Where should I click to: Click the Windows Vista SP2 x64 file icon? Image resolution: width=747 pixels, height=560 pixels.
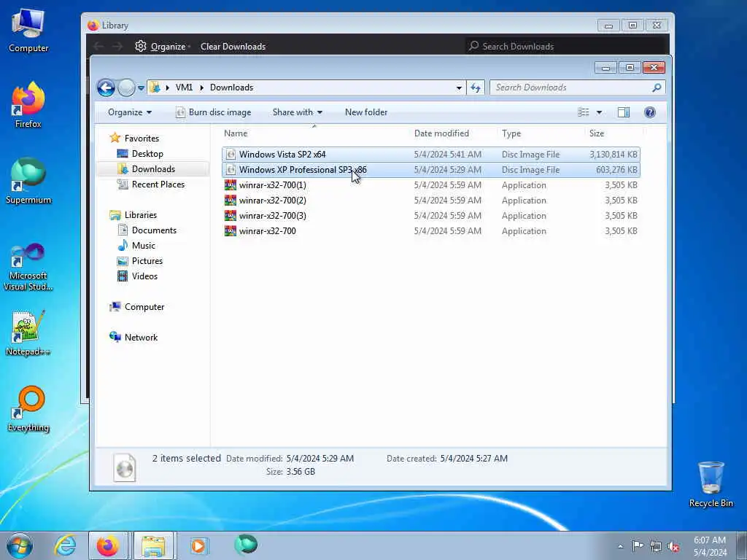click(x=231, y=155)
